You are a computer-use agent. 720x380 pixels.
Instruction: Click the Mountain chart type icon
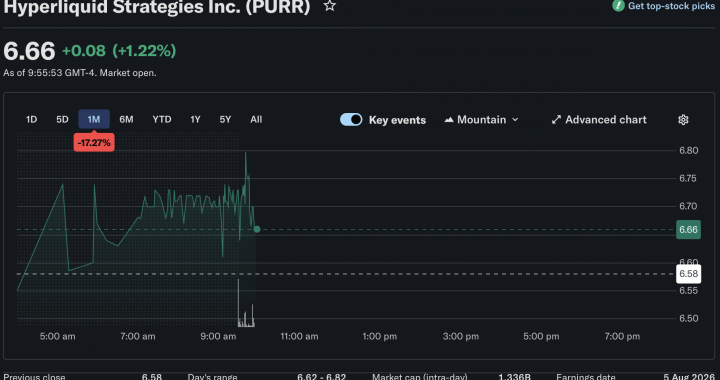449,120
